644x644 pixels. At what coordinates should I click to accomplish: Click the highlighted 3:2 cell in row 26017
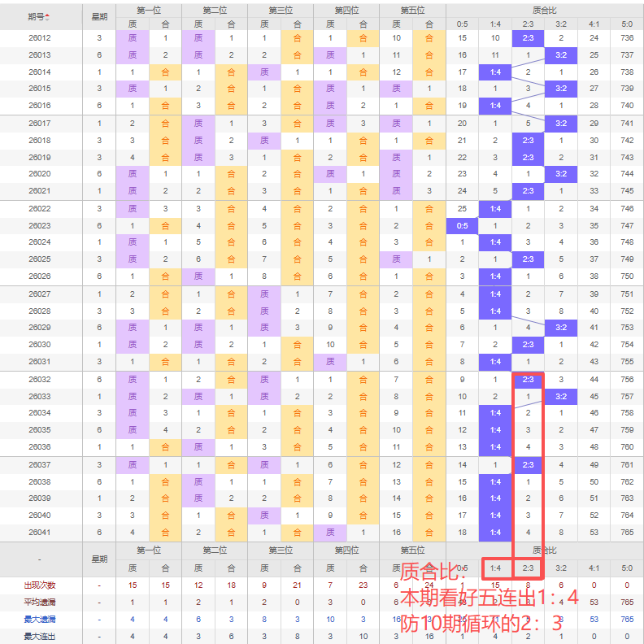click(x=561, y=124)
